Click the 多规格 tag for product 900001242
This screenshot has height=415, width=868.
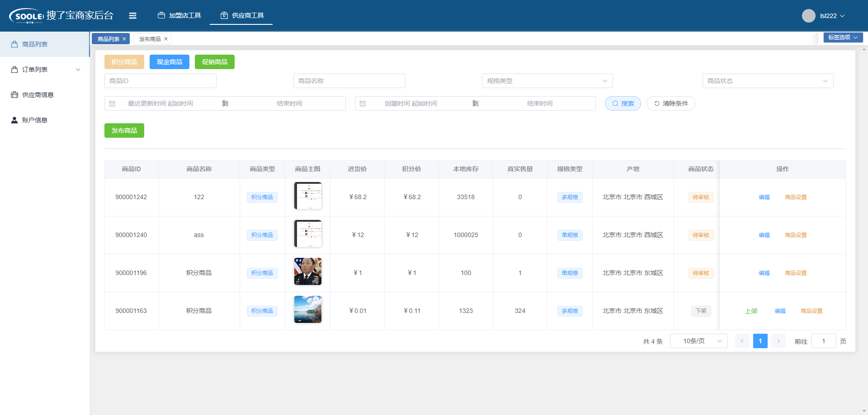[x=570, y=197]
